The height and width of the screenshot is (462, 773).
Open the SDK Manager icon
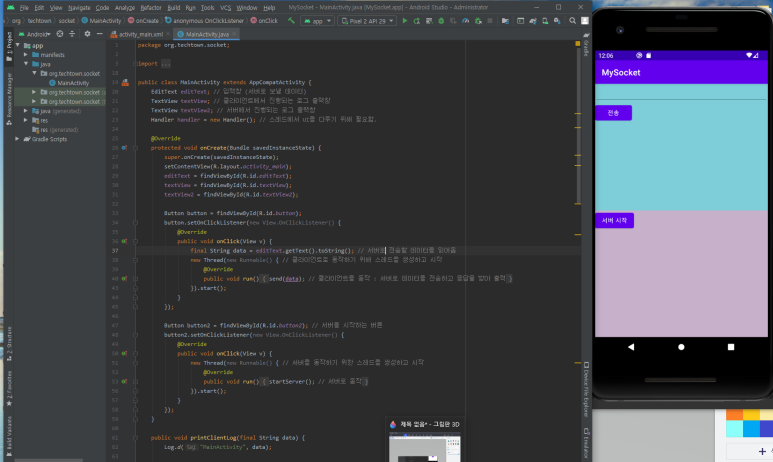tap(557, 21)
